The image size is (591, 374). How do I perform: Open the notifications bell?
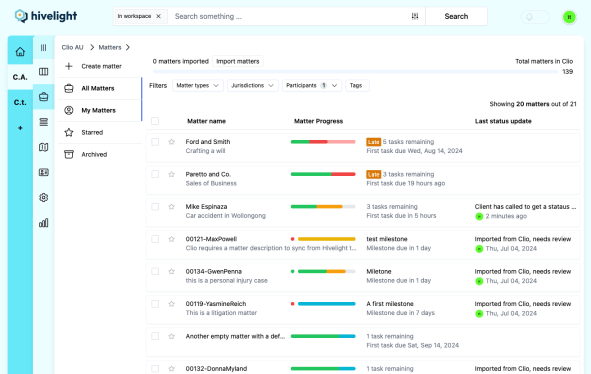(530, 17)
